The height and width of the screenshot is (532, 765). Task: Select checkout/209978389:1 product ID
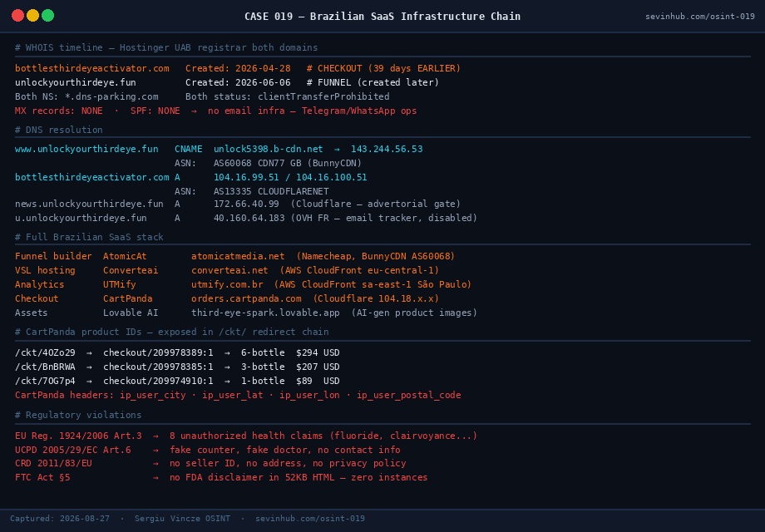coord(158,352)
